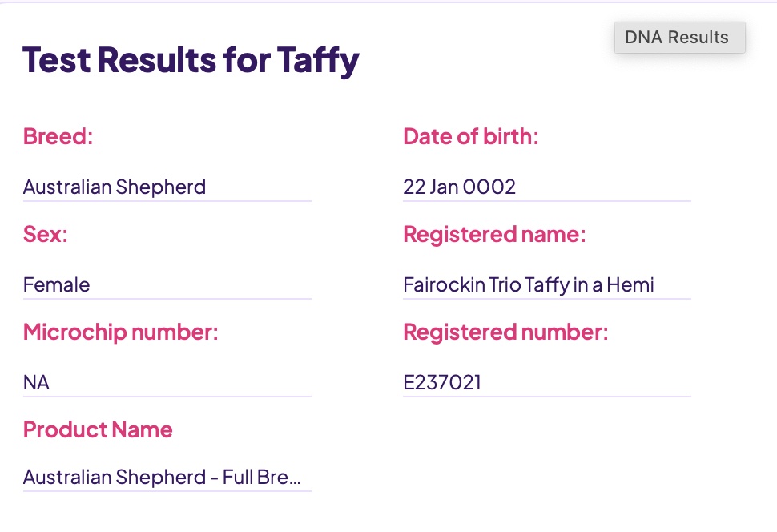
Task: Click the DNA Results button
Action: tap(678, 37)
